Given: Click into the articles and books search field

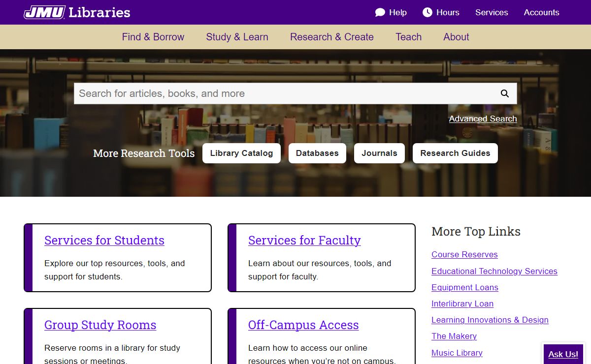Looking at the screenshot, I should 283,93.
